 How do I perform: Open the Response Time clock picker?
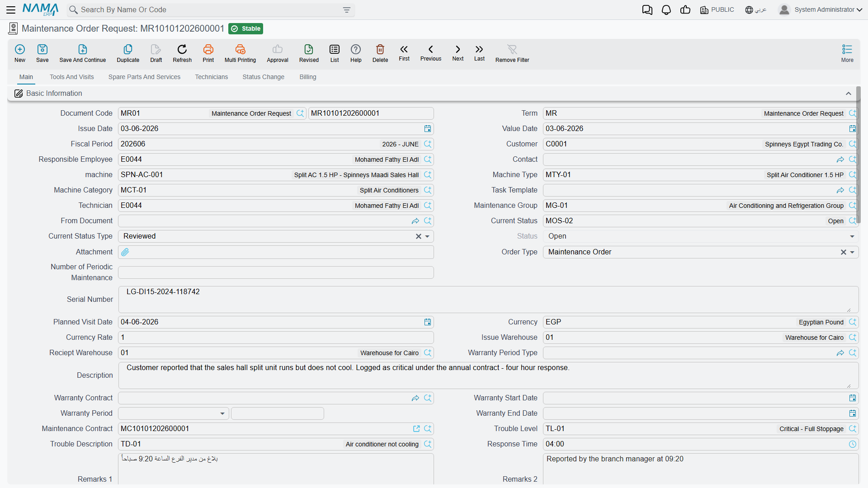tap(853, 444)
